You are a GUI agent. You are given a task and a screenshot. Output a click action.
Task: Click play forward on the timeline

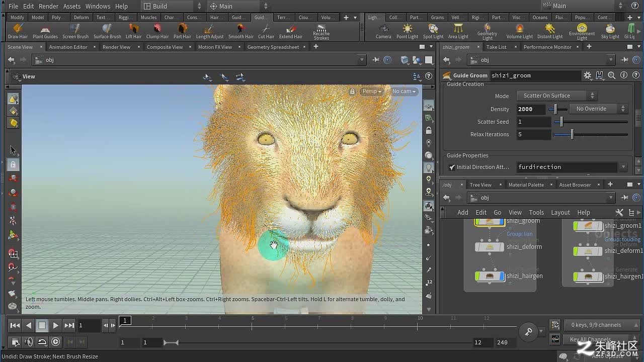click(56, 325)
